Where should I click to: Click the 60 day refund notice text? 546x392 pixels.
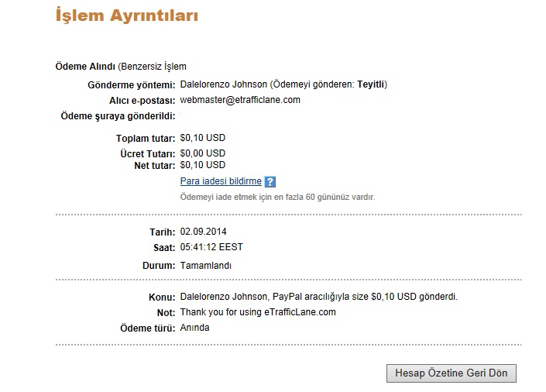point(277,198)
